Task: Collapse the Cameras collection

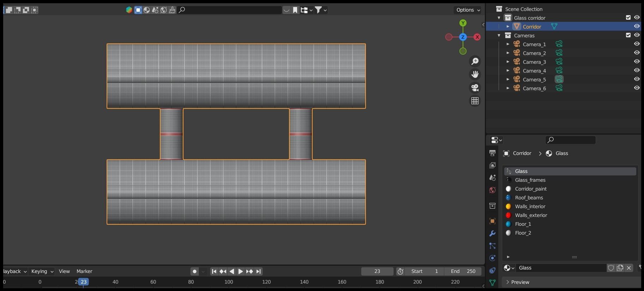Action: (x=499, y=36)
